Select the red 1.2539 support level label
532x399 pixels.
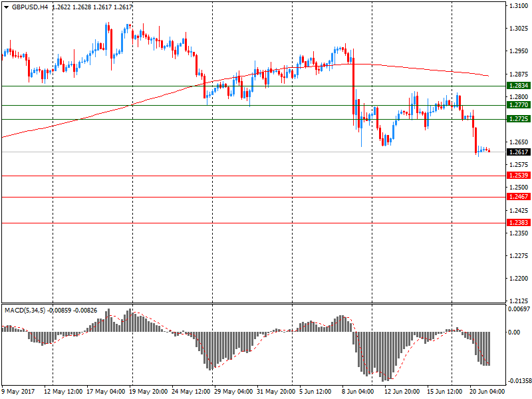(518, 176)
